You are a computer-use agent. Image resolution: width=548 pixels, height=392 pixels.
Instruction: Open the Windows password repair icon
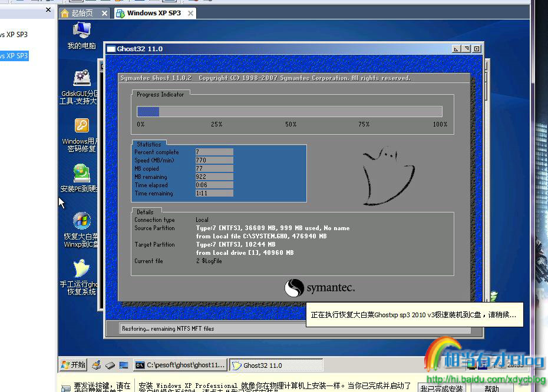(x=81, y=135)
